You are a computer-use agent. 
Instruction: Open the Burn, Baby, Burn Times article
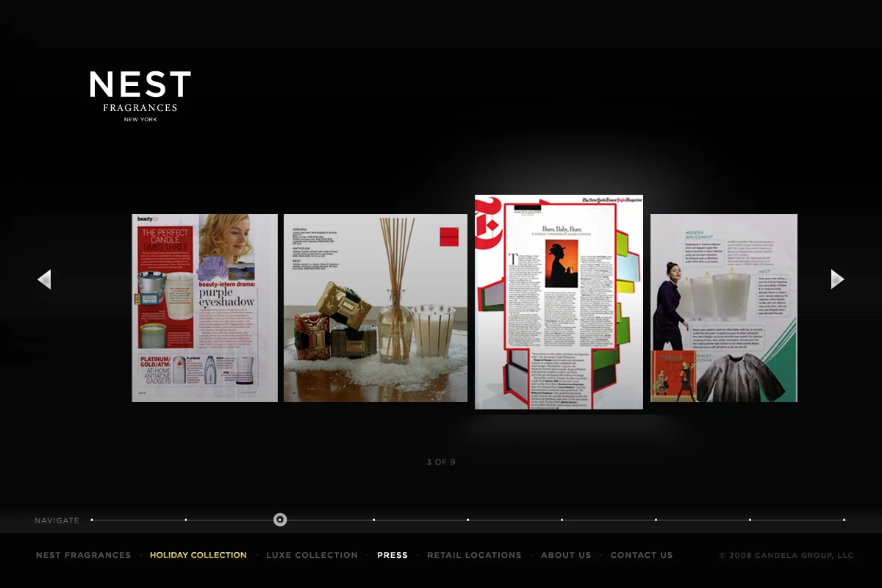click(559, 302)
